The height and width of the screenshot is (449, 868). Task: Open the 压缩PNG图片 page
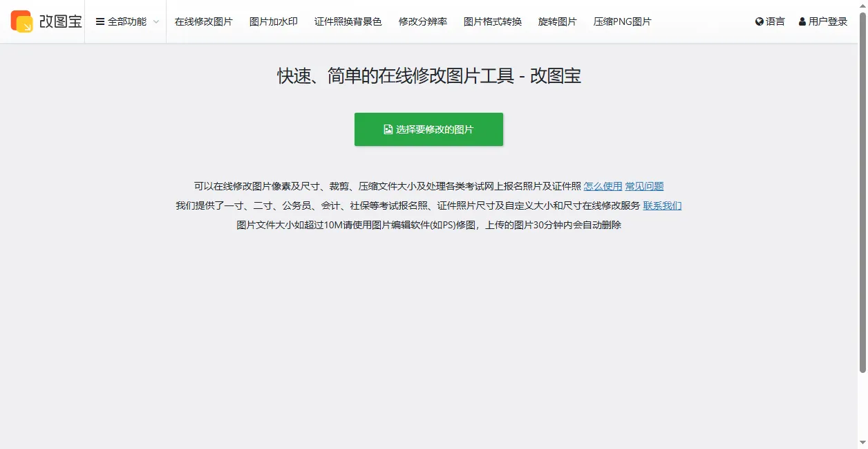[x=622, y=21]
